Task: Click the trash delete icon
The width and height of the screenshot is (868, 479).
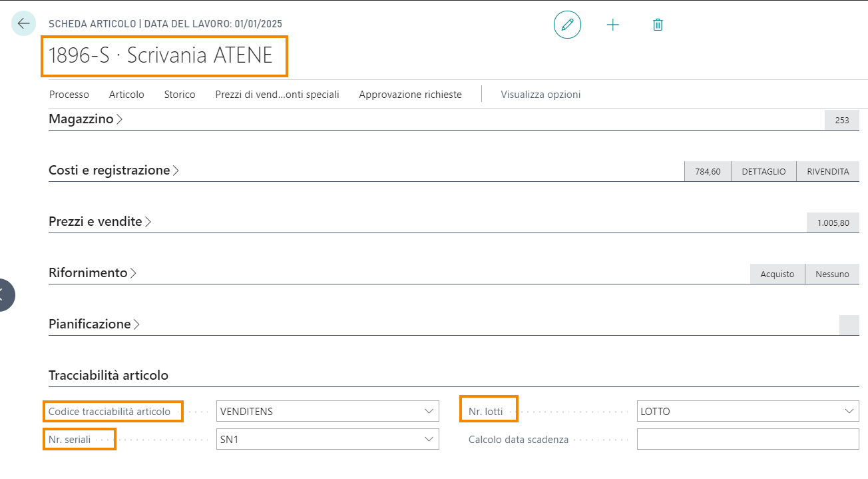Action: click(658, 25)
